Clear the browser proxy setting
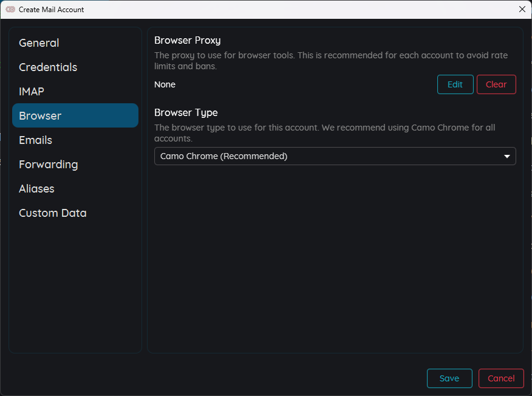The height and width of the screenshot is (396, 532). coord(496,84)
